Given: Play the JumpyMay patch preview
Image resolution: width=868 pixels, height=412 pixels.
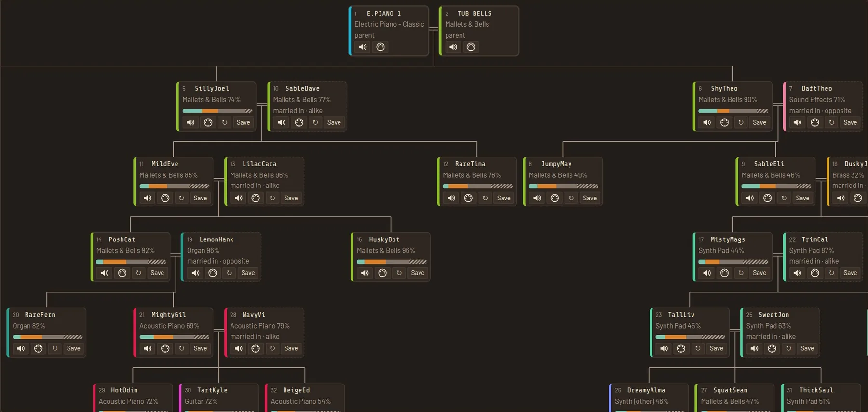Looking at the screenshot, I should (537, 198).
